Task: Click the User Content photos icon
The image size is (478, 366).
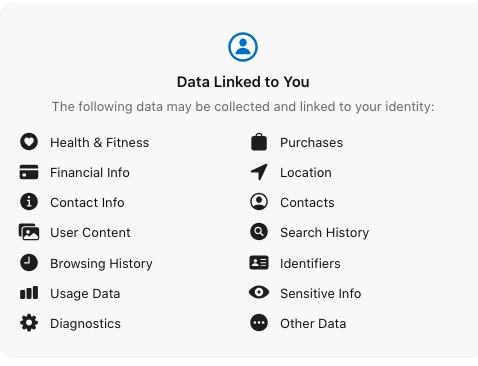Action: coord(29,232)
